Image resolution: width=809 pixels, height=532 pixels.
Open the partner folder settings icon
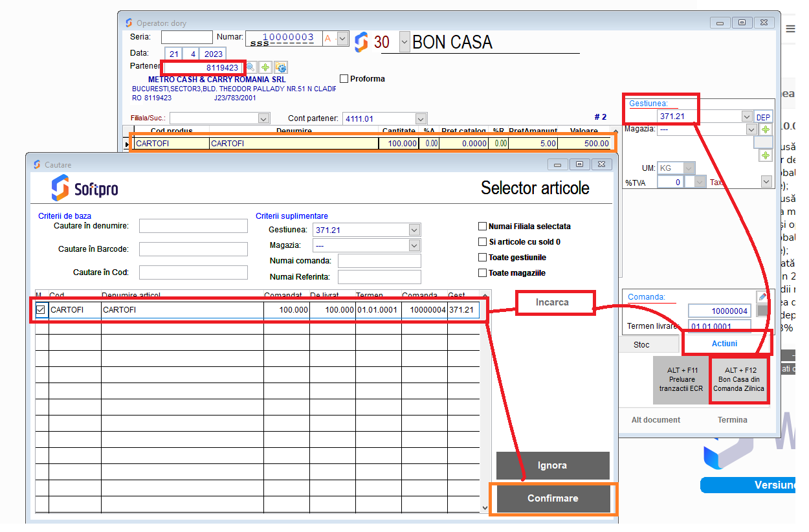tap(281, 67)
